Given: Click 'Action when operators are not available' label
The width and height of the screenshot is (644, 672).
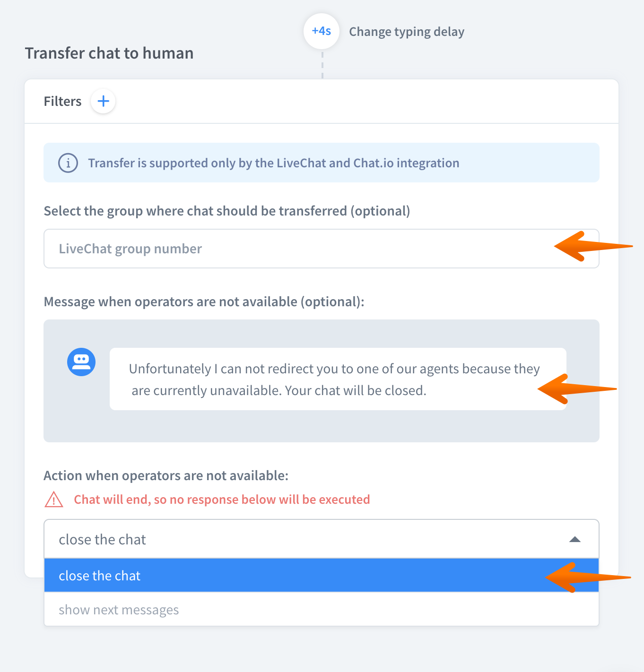Looking at the screenshot, I should 166,475.
